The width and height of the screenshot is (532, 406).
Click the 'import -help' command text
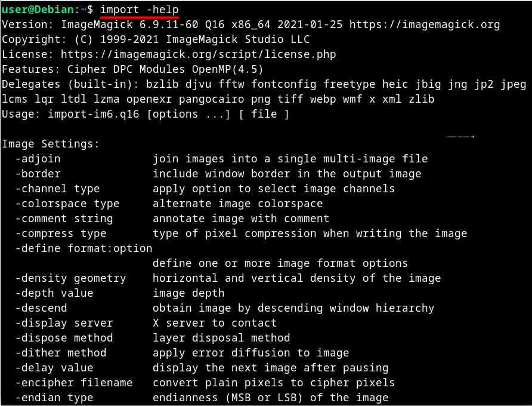pos(140,10)
